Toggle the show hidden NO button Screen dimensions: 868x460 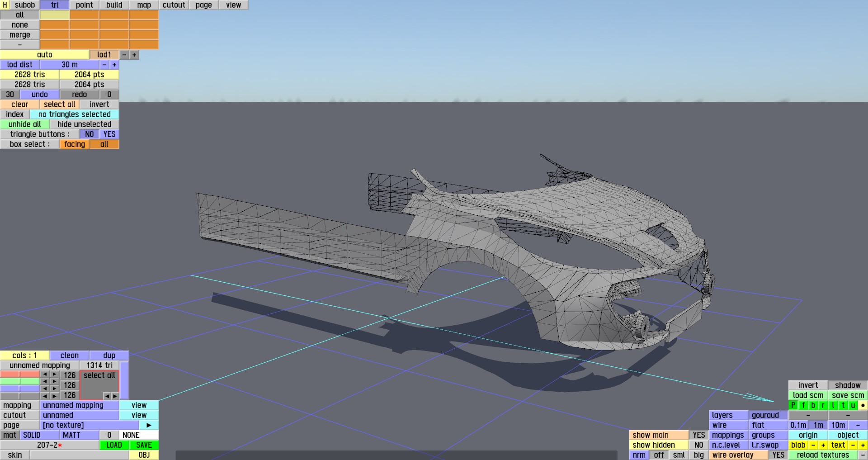click(699, 445)
